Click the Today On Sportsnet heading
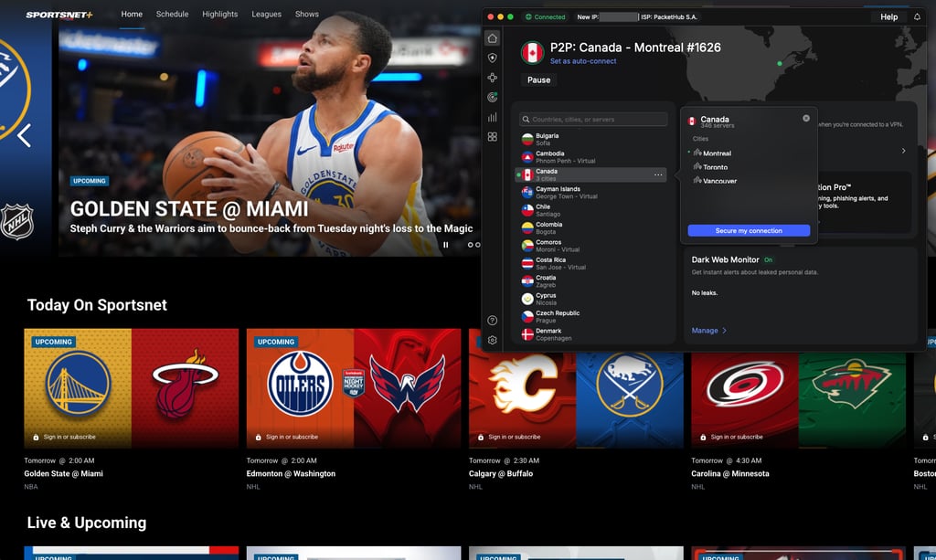The image size is (936, 560). click(x=97, y=305)
